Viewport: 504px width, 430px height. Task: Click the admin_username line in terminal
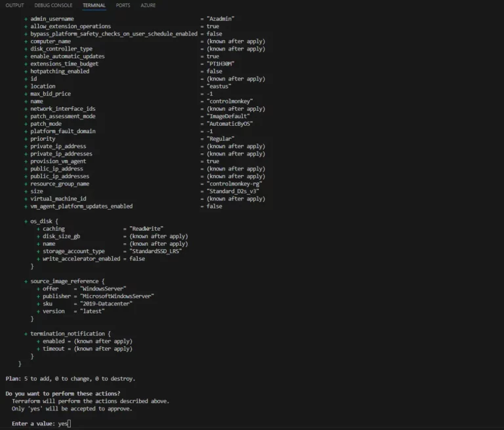(x=129, y=18)
